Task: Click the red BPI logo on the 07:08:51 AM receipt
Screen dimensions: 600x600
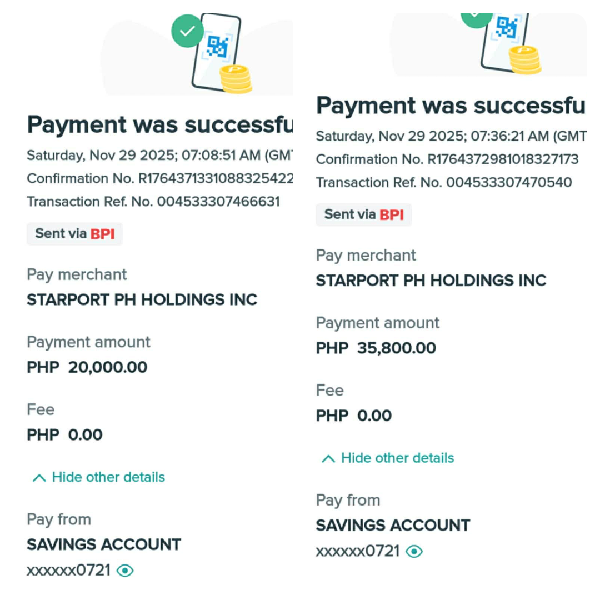Action: [x=103, y=234]
